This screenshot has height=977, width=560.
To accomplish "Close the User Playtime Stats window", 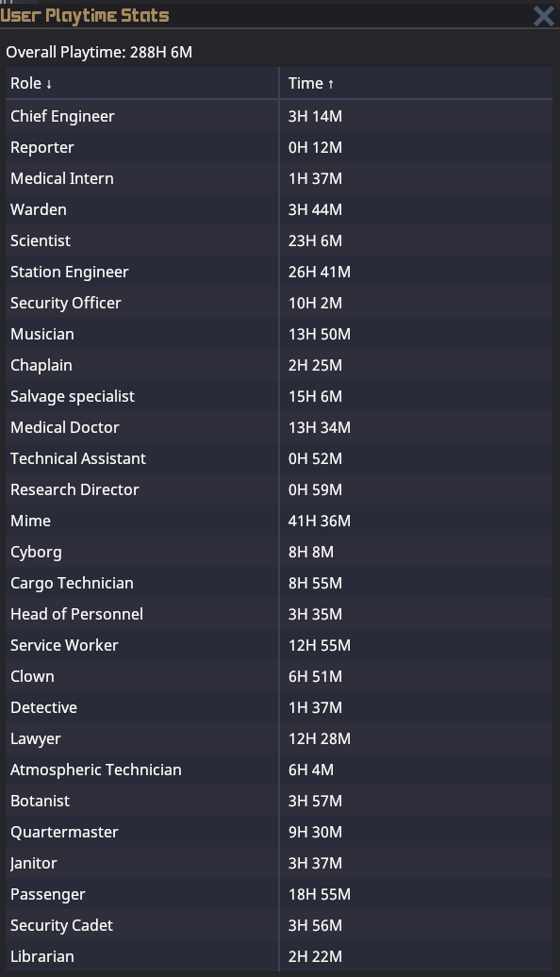I will tap(543, 16).
